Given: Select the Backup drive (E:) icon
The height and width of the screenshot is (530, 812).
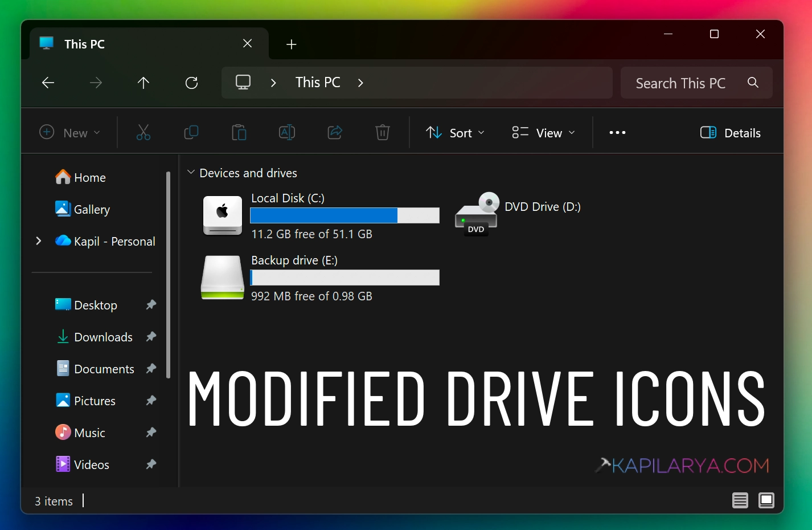Looking at the screenshot, I should tap(223, 278).
